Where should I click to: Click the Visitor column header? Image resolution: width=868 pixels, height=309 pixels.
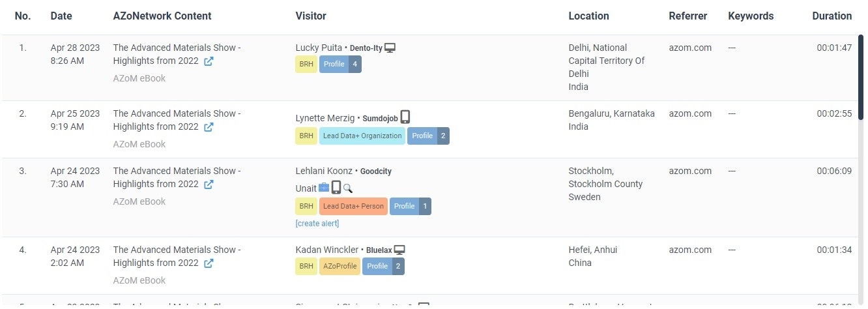311,16
